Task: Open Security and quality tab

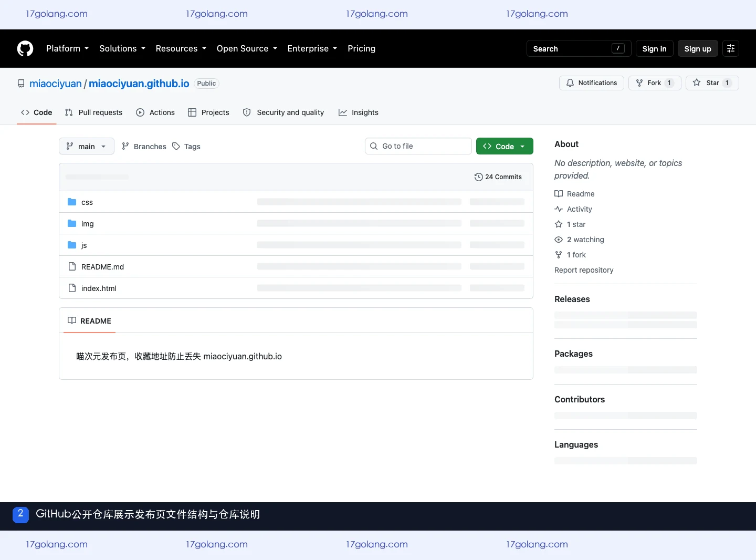Action: [283, 112]
